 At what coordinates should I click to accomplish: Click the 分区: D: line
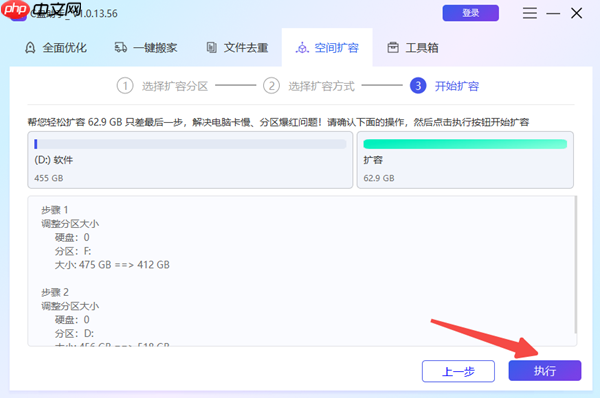click(x=74, y=333)
